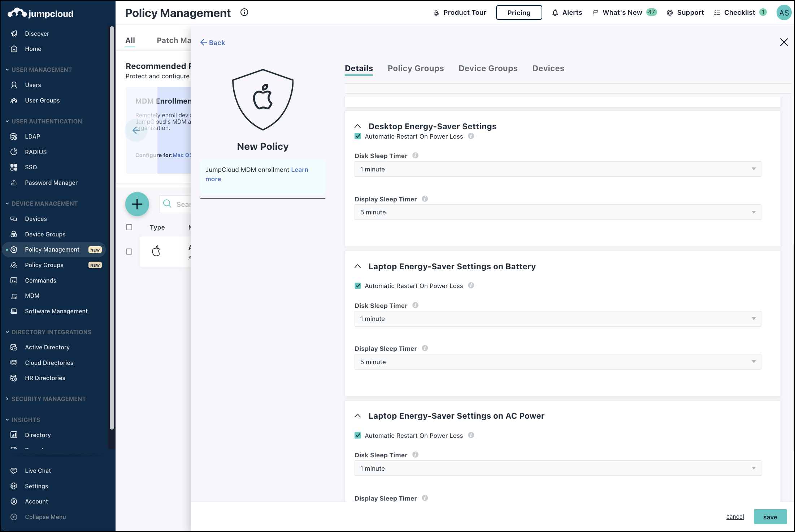Collapse Laptop Energy-Saver Settings on Battery section
This screenshot has height=532, width=795.
tap(358, 266)
